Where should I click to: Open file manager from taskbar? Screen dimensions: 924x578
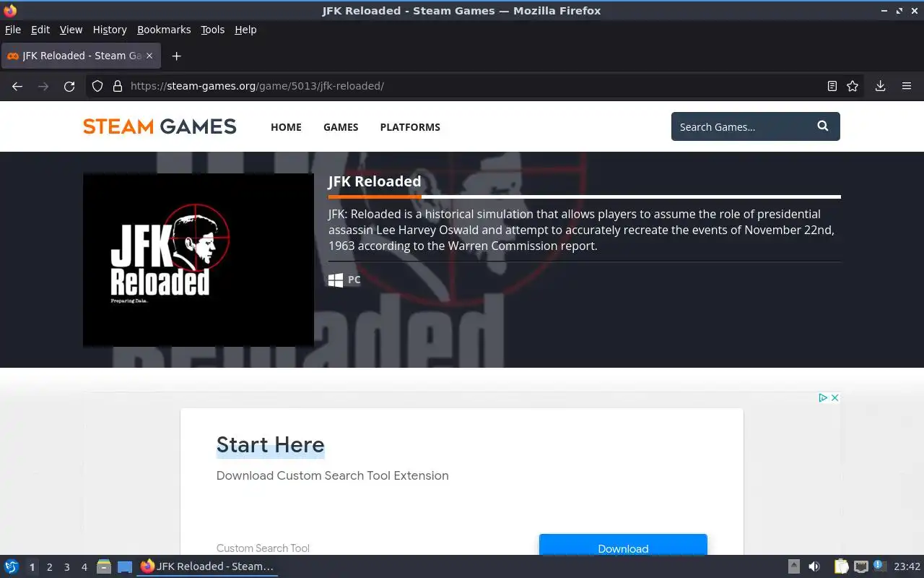103,566
